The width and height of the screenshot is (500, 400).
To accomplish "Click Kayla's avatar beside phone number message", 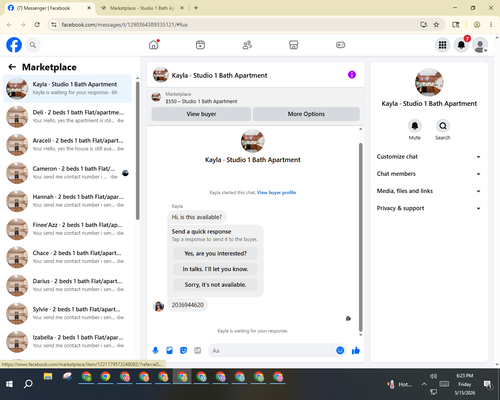I will (x=159, y=306).
